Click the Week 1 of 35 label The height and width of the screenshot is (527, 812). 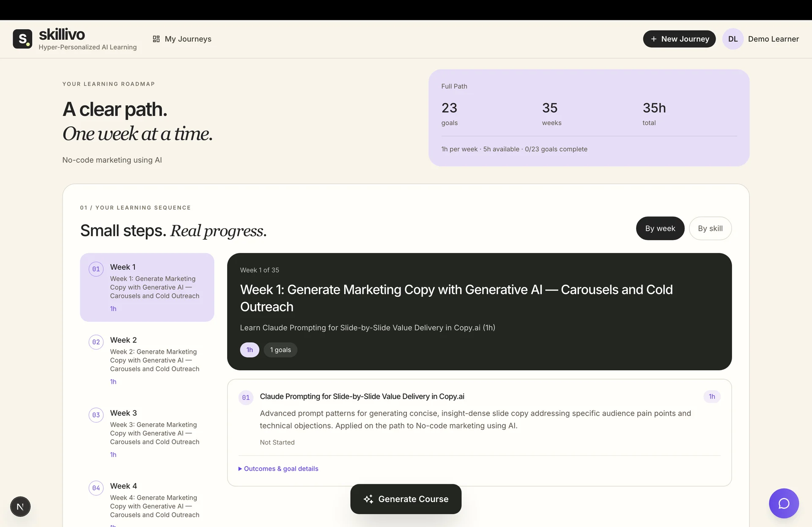[260, 270]
